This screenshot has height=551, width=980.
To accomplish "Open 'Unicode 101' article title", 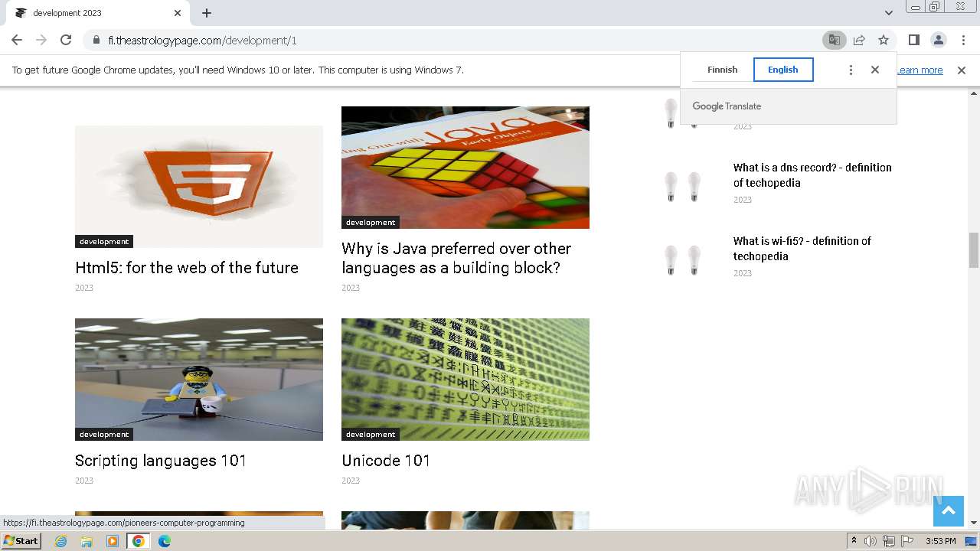I will point(386,461).
